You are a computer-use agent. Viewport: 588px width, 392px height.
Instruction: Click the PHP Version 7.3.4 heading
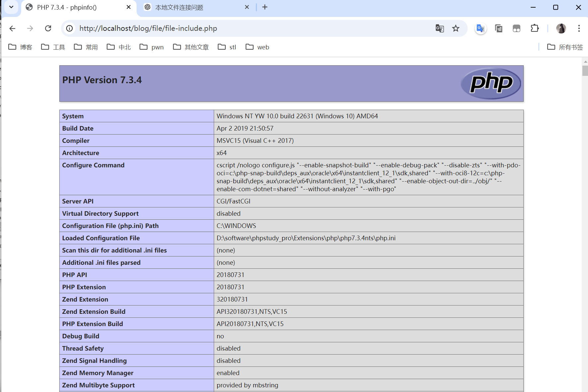click(x=102, y=80)
